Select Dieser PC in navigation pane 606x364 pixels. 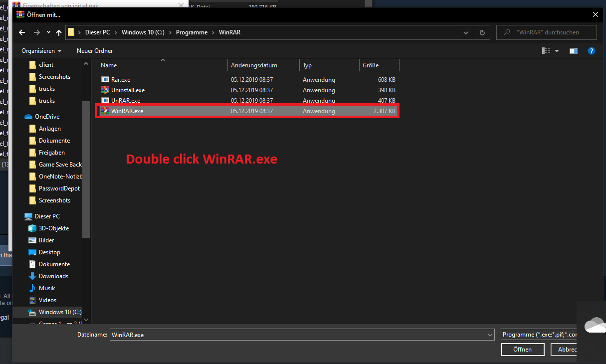pyautogui.click(x=47, y=216)
